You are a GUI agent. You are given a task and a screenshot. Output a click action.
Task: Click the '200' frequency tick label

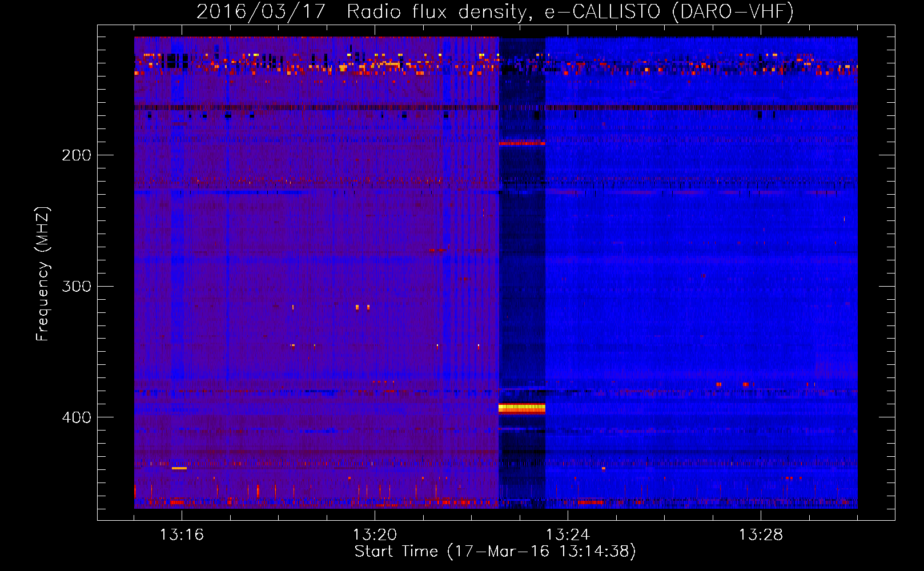click(77, 155)
